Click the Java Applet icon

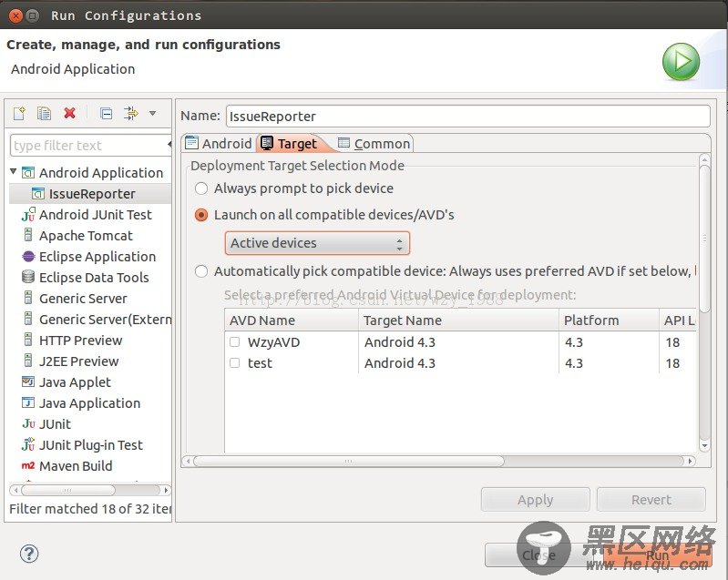pyautogui.click(x=28, y=382)
